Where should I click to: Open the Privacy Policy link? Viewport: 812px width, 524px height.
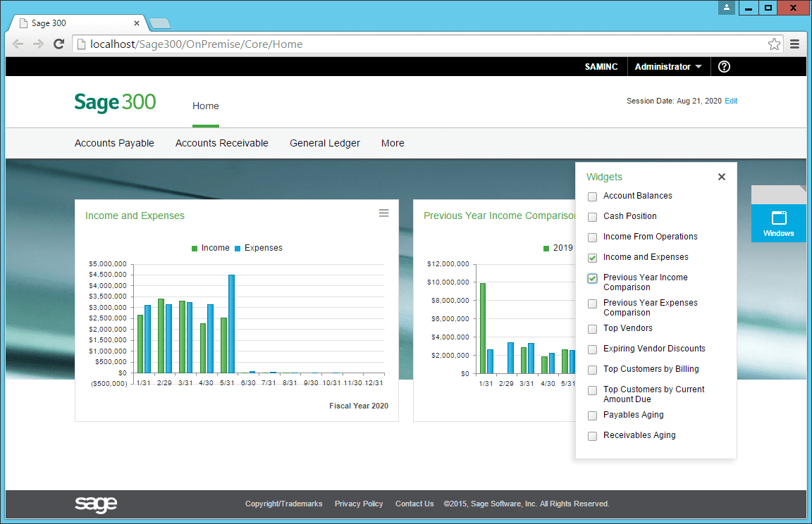(359, 504)
